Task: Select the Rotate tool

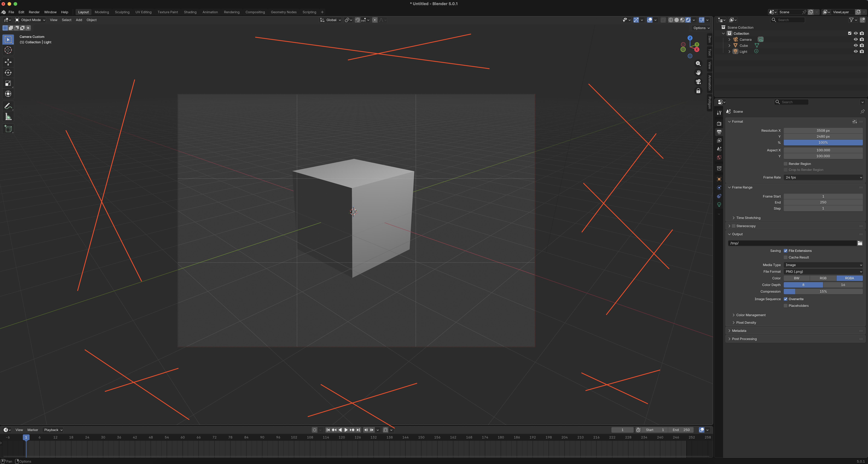Action: pos(8,73)
